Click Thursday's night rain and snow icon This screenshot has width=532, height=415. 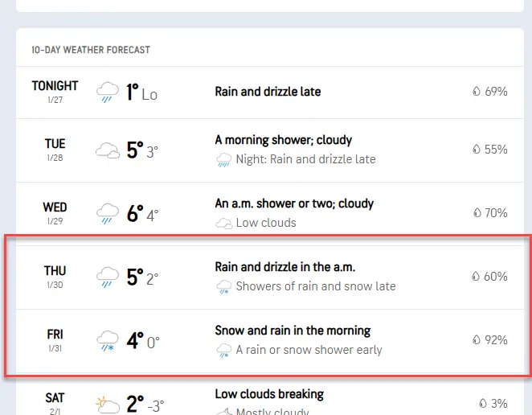pyautogui.click(x=224, y=287)
